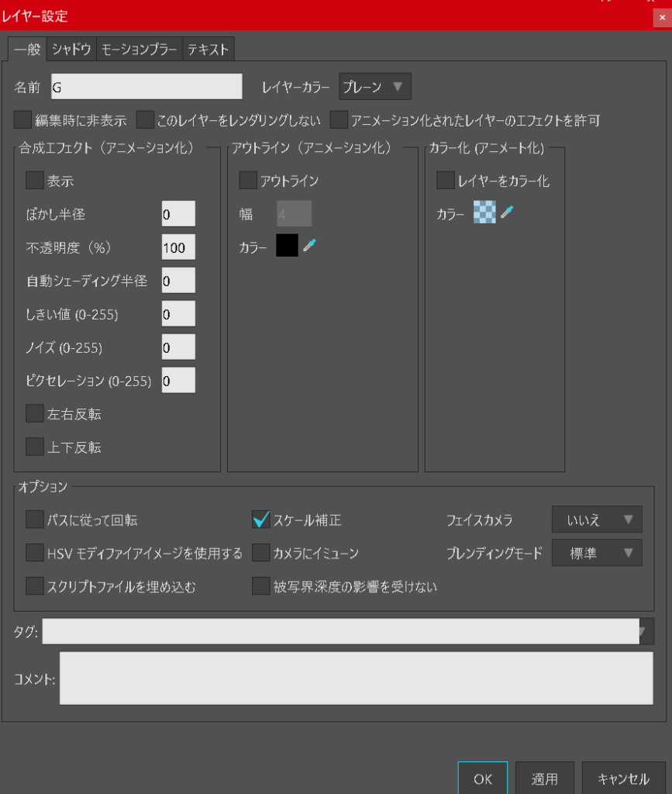Check the 左右反転 option
Image resolution: width=672 pixels, height=794 pixels.
[35, 414]
